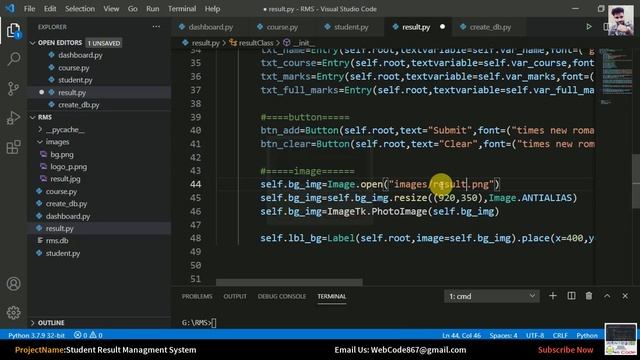The image size is (640, 360).
Task: Open the Selection menu
Action: click(x=80, y=9)
